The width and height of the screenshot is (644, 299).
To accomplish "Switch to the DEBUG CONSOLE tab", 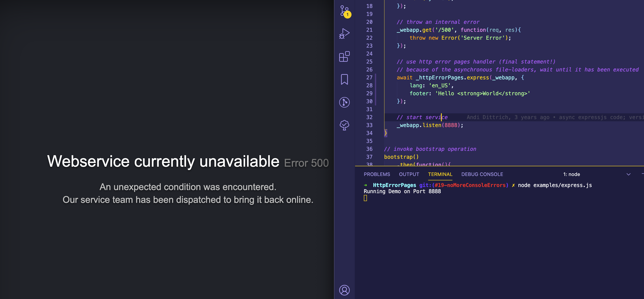I will (482, 174).
